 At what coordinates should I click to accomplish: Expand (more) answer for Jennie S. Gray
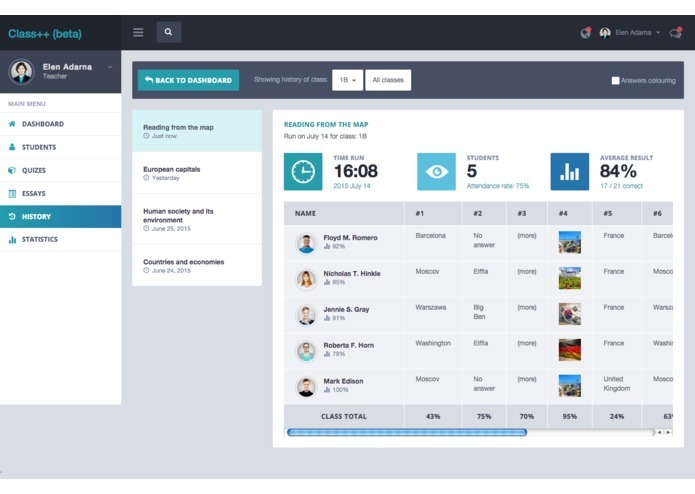(x=527, y=307)
